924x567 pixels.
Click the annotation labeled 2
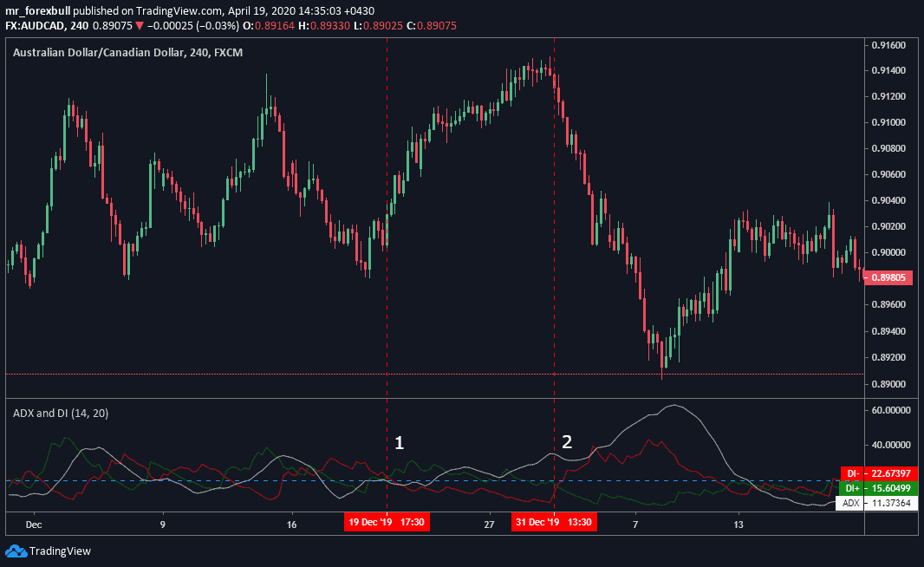coord(567,441)
